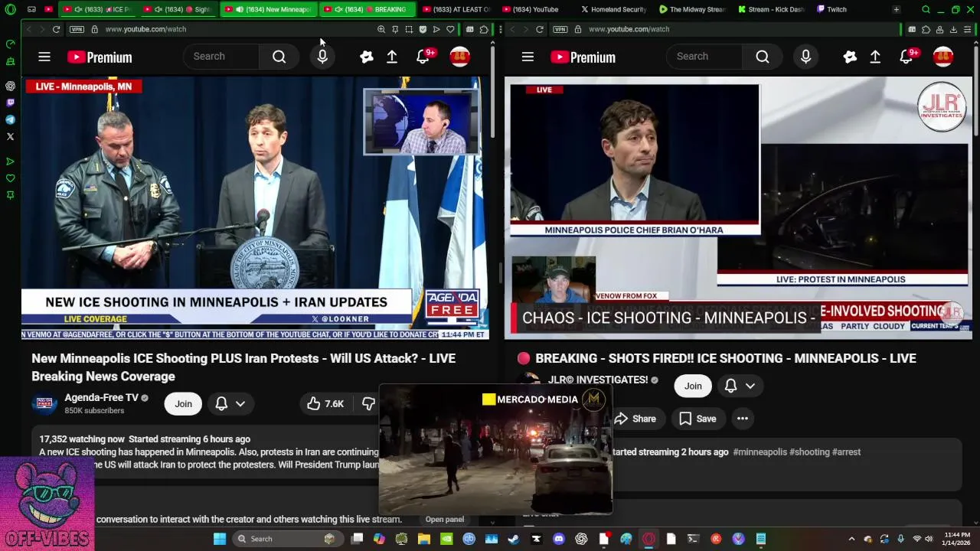Click the Windows taskbar Search box
Viewport: 980px width, 551px height.
[x=286, y=539]
